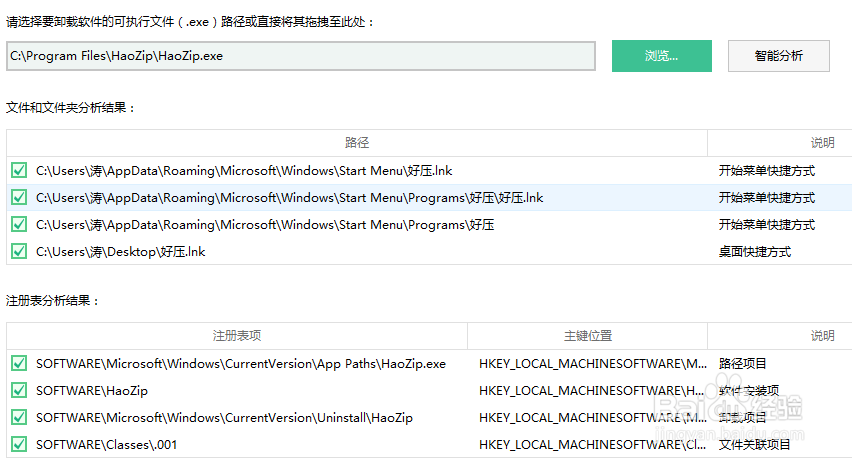
Task: Uncheck the Programs\好压\好压.lnk row checkbox
Action: [19, 197]
